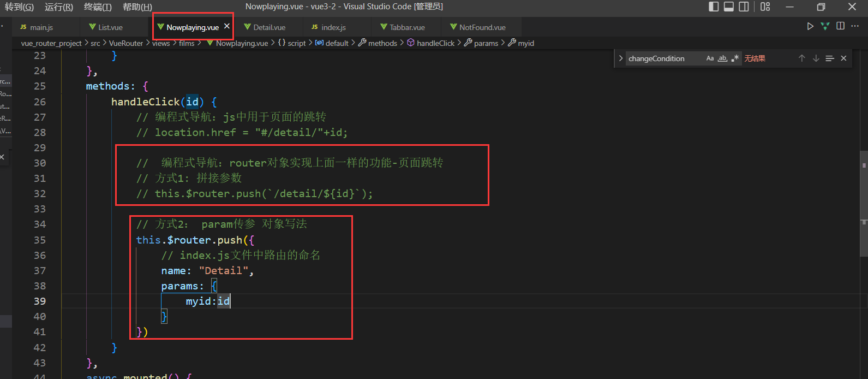Switch to index.js tab
The width and height of the screenshot is (868, 379).
pos(333,27)
